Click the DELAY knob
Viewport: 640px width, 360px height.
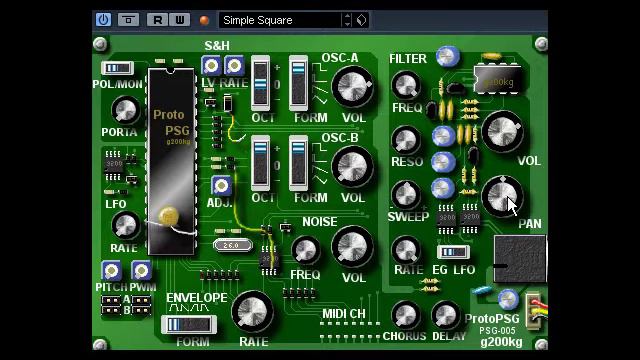(x=446, y=315)
